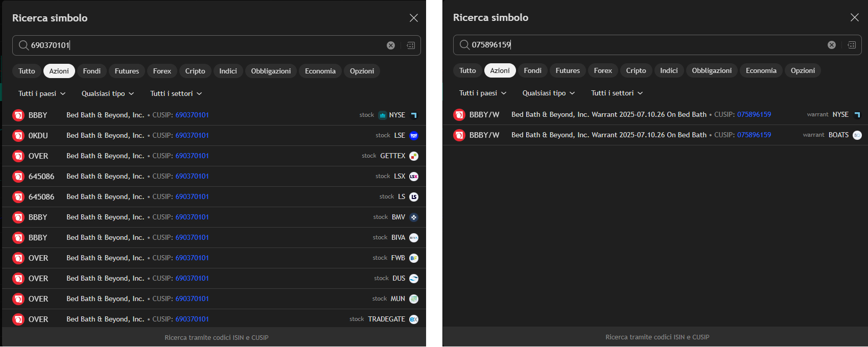This screenshot has height=347, width=868.
Task: Select Indici tab in left dialog
Action: (228, 71)
